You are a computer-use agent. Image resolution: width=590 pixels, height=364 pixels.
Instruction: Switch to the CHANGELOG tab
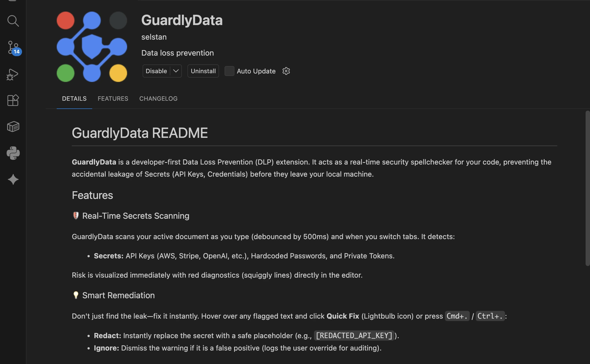tap(158, 98)
